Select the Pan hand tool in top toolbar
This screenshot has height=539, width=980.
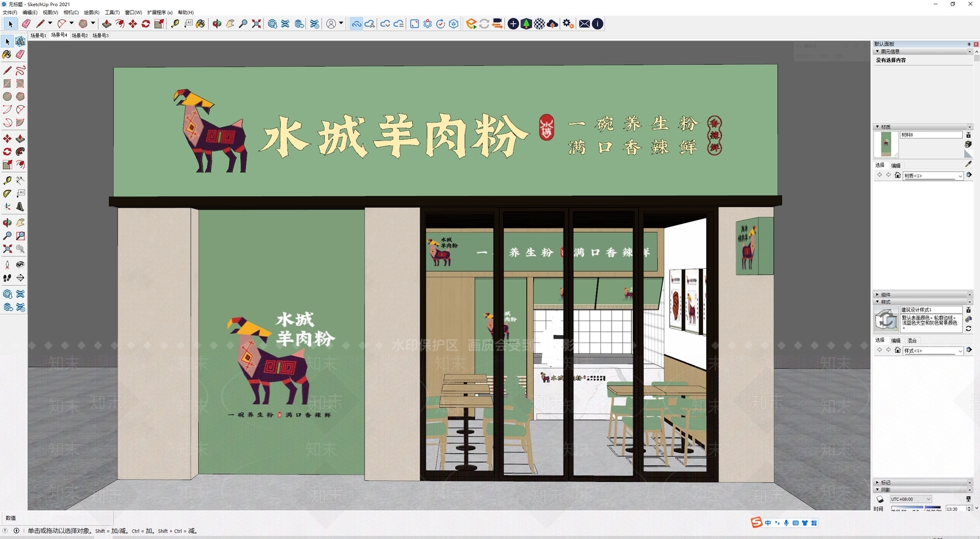tap(230, 24)
